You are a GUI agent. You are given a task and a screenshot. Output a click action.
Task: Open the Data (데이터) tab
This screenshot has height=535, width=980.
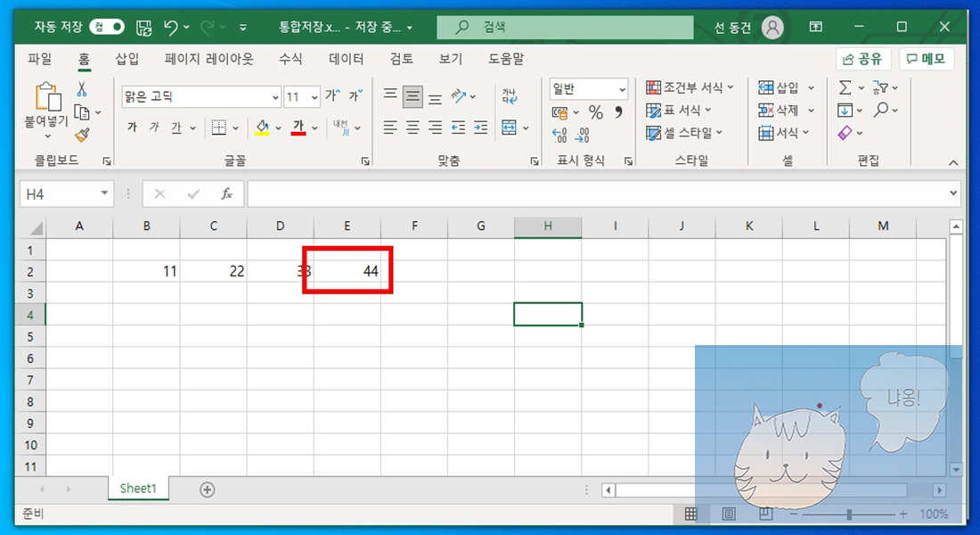(347, 59)
